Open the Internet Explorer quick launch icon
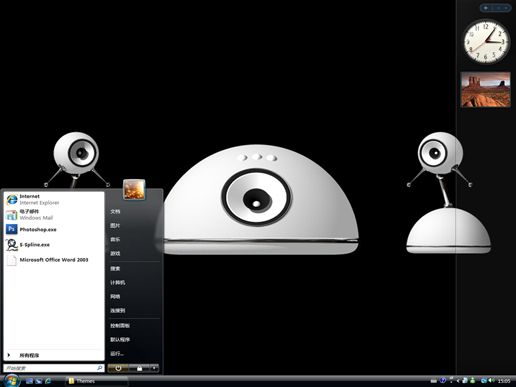The width and height of the screenshot is (516, 387). (48, 381)
